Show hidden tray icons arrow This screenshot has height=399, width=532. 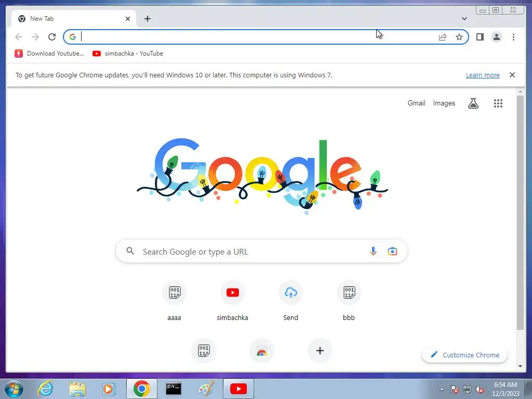point(442,389)
